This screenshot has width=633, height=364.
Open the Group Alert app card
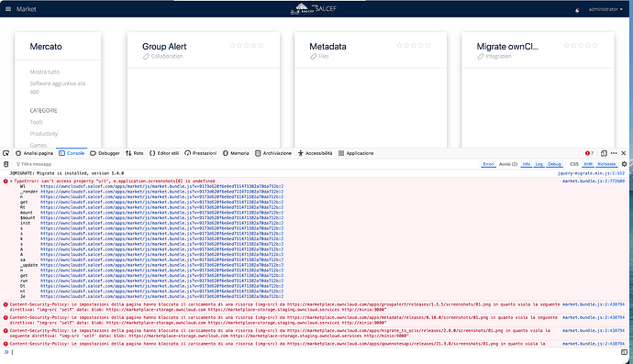[x=204, y=90]
